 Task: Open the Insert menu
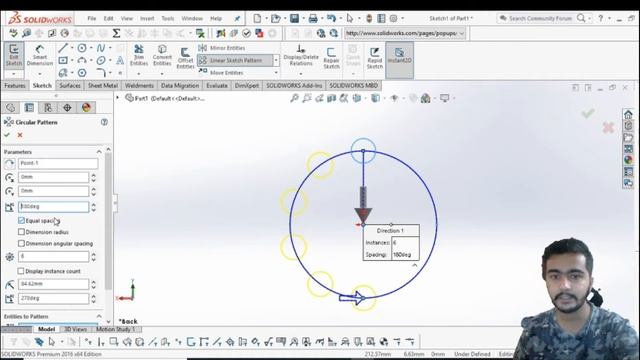[147, 18]
